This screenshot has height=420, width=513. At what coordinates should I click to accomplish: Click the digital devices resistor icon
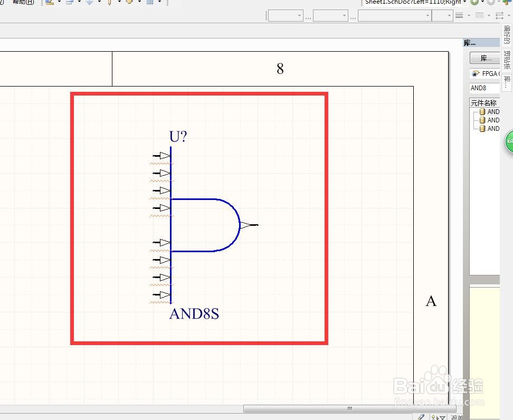[x=110, y=2]
